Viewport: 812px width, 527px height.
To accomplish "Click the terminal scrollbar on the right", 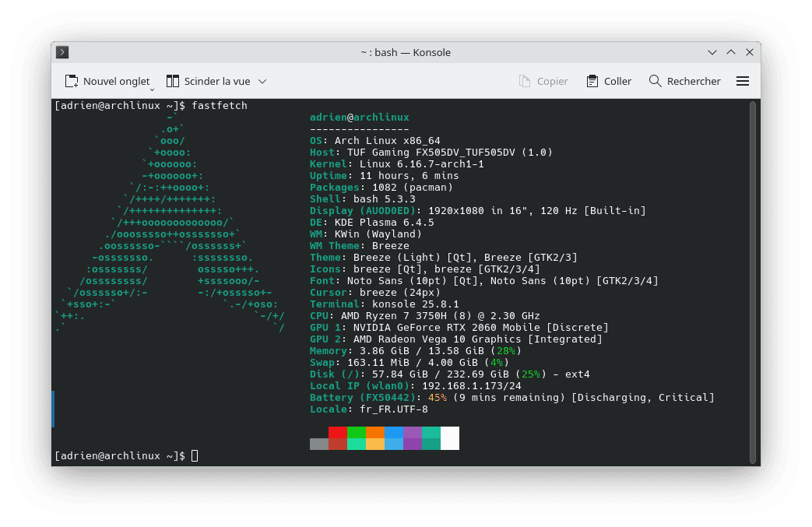I will point(753,280).
